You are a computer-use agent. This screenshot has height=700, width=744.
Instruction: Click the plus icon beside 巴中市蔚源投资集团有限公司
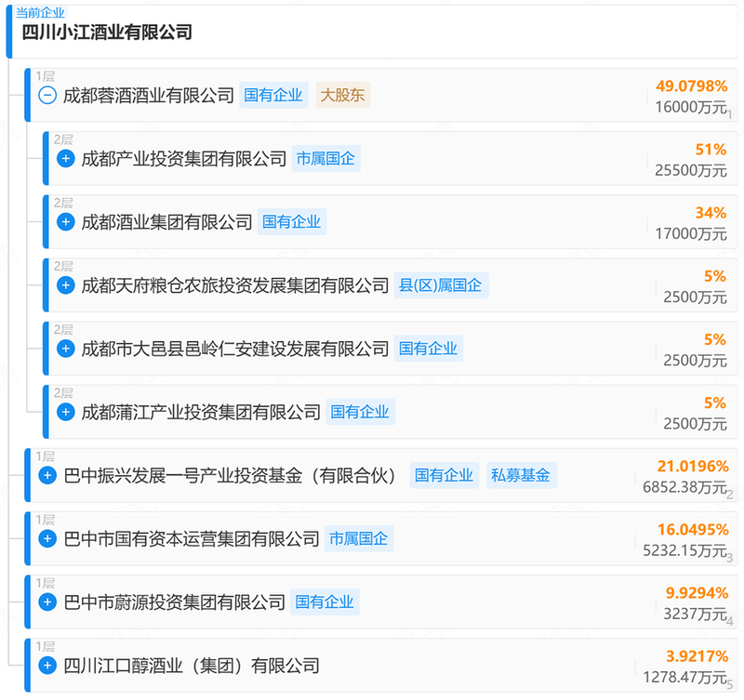tap(47, 602)
